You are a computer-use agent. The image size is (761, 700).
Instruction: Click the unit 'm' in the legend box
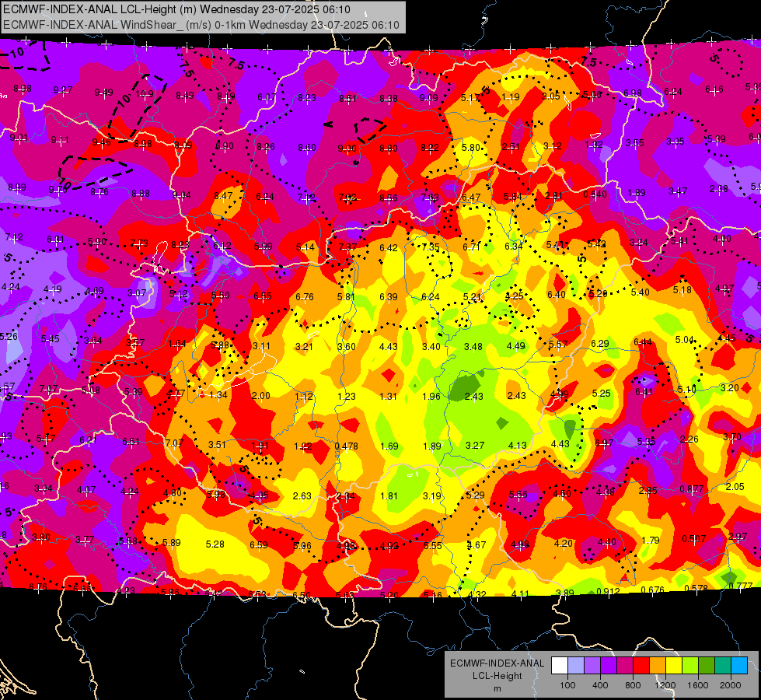(x=497, y=689)
